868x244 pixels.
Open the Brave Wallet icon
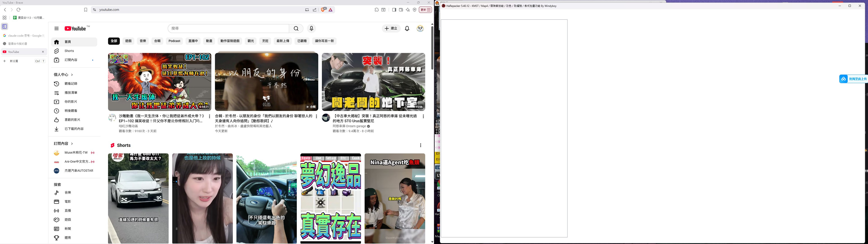[x=401, y=10]
